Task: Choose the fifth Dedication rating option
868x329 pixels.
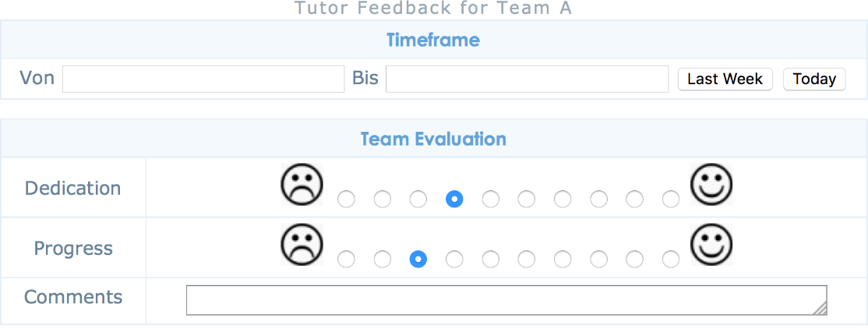Action: [x=490, y=199]
